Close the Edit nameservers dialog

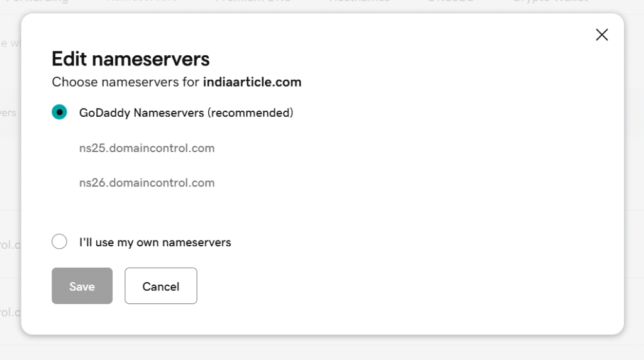point(602,35)
